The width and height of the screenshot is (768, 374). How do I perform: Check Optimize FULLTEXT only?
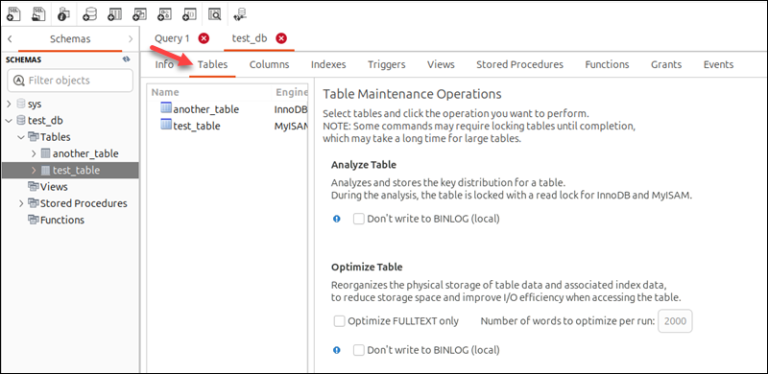(x=339, y=321)
